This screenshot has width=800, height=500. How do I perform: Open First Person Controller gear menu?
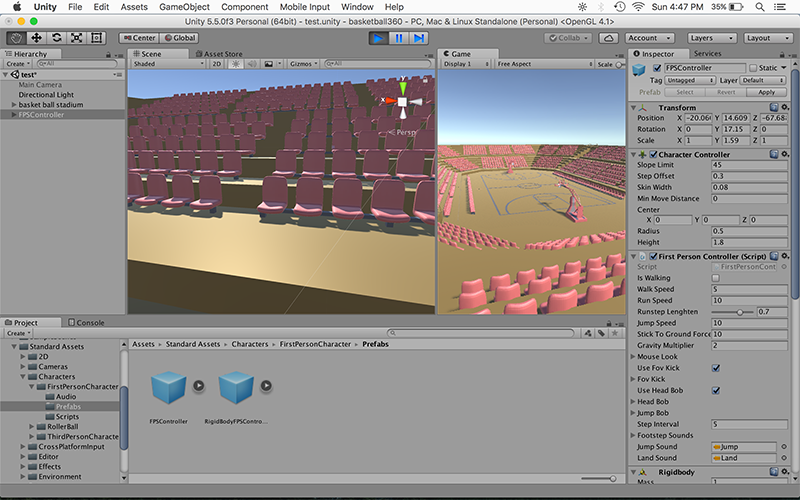pyautogui.click(x=785, y=256)
